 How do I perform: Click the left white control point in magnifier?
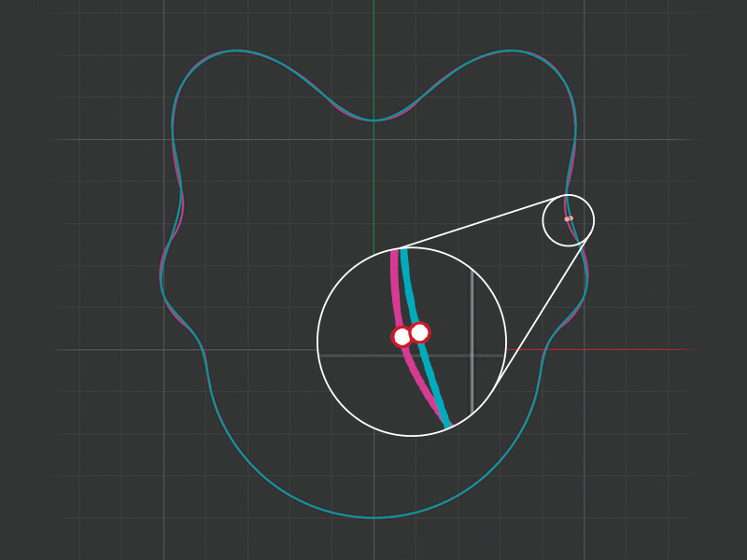[x=402, y=337]
